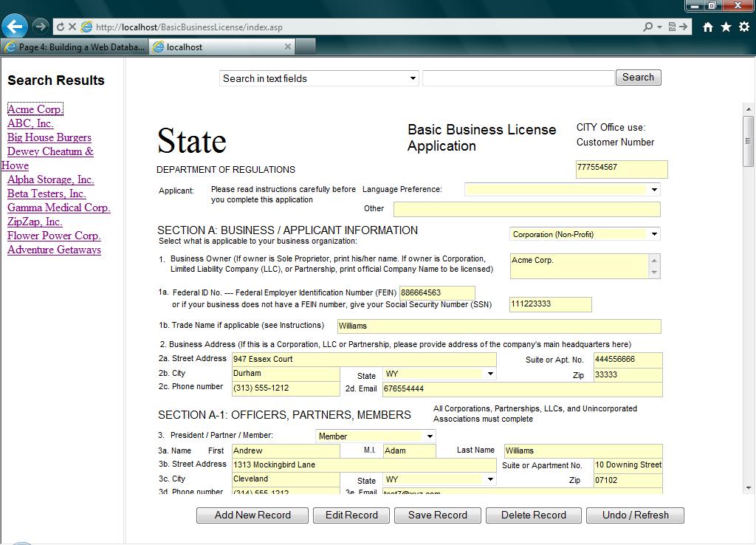Click the officer Last Name field
Image resolution: width=756 pixels, height=545 pixels.
583,451
